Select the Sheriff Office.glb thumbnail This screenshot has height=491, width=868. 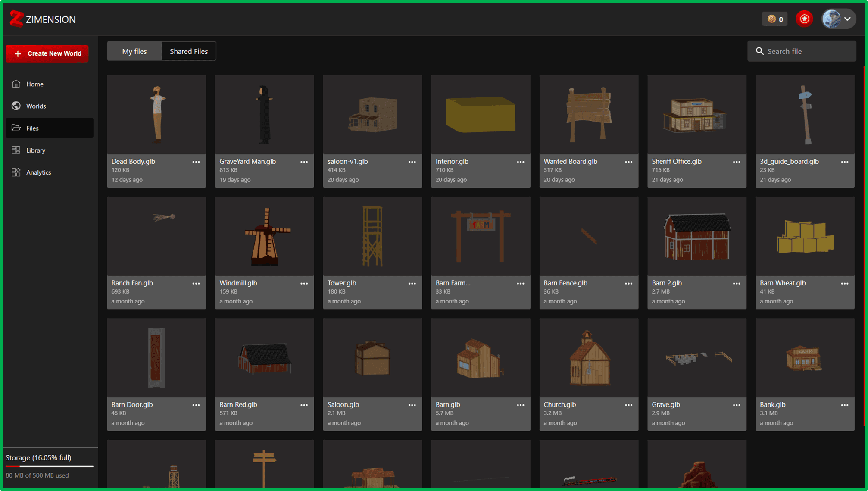pos(697,114)
